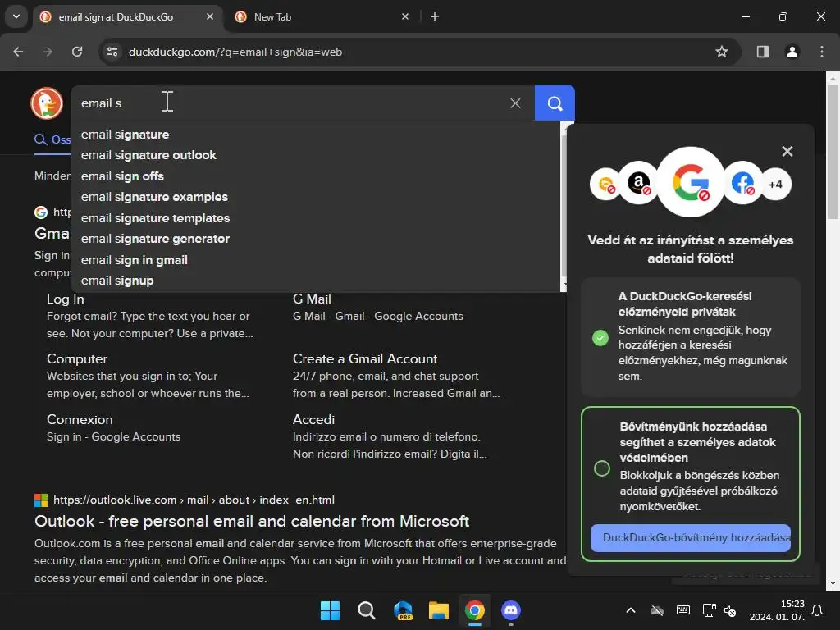The width and height of the screenshot is (840, 630).
Task: Click the blocked Facebook tracker icon
Action: (x=742, y=183)
